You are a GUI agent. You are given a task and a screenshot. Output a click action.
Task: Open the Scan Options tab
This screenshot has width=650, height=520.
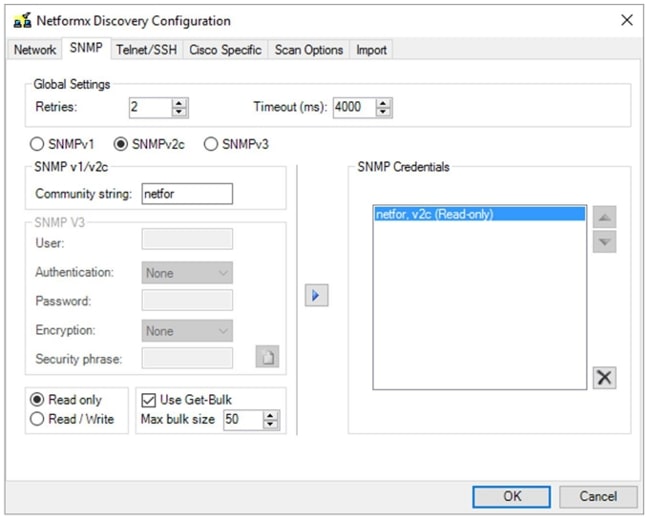tap(309, 50)
